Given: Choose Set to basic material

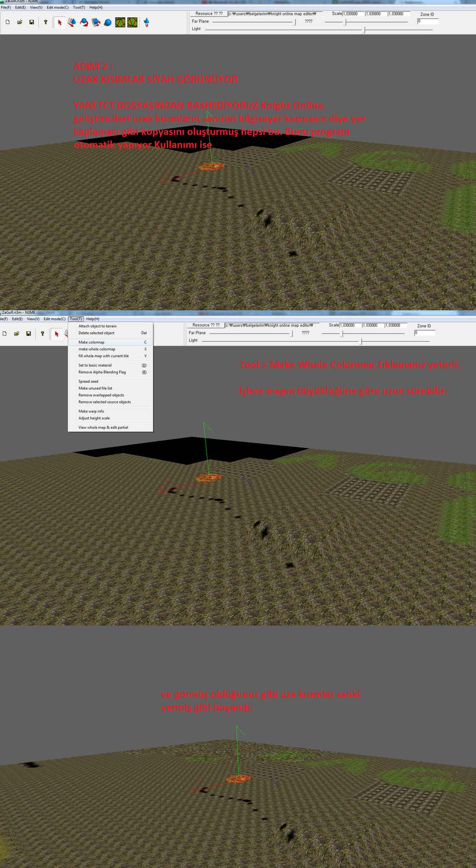Looking at the screenshot, I should 110,365.
